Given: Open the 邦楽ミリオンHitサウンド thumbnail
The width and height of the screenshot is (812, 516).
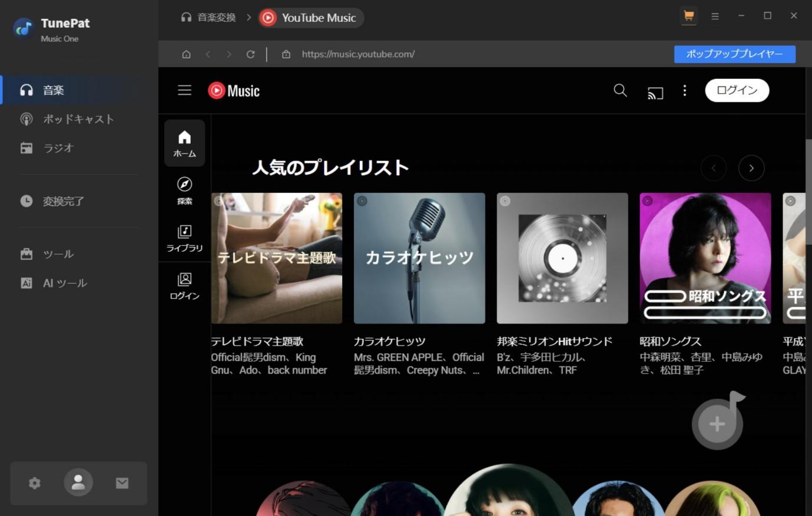Looking at the screenshot, I should coord(562,258).
